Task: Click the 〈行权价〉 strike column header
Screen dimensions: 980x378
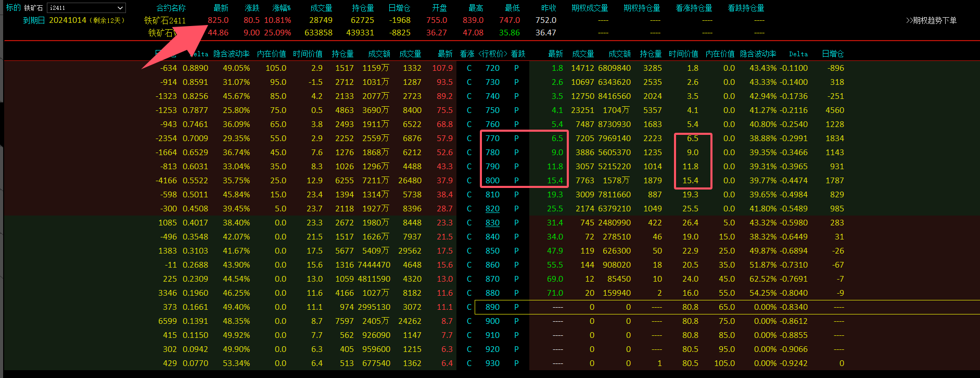Action: coord(492,54)
